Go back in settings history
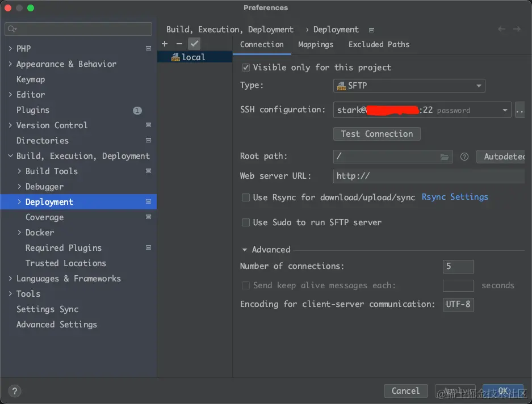The image size is (532, 404). click(501, 29)
